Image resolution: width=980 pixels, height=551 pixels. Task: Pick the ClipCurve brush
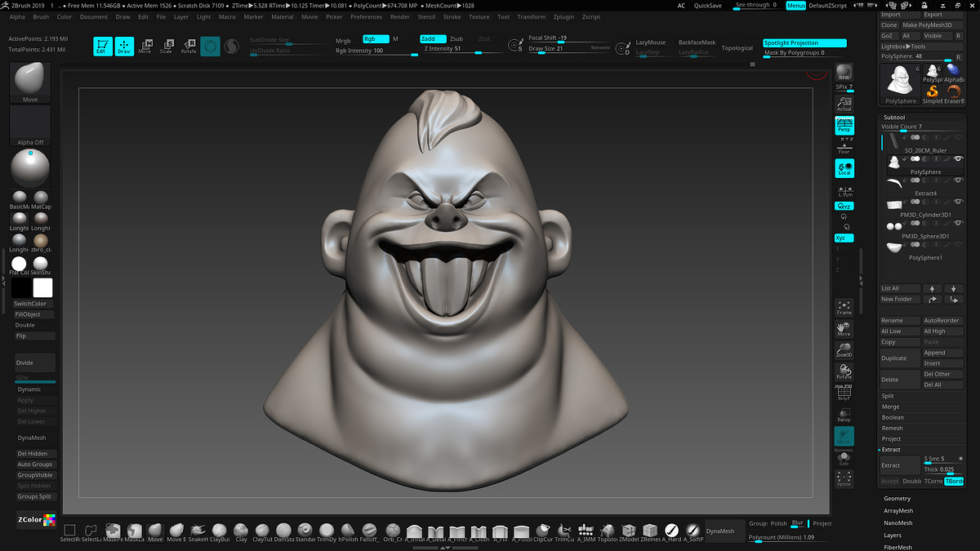[543, 531]
